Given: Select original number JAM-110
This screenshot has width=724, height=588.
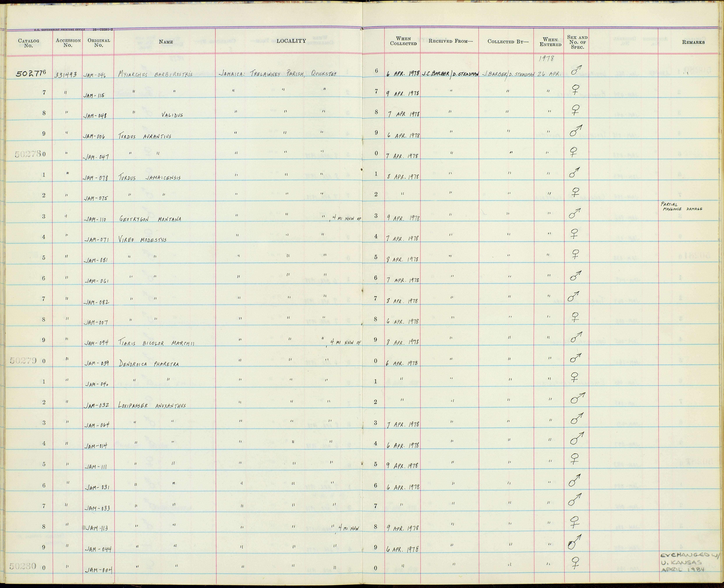Looking at the screenshot, I should click(x=95, y=219).
